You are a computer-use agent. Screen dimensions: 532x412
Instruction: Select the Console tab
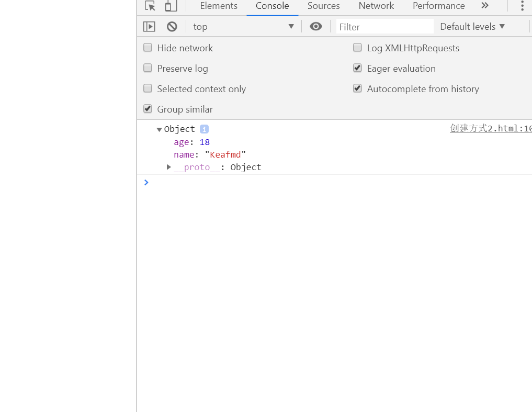(x=273, y=6)
